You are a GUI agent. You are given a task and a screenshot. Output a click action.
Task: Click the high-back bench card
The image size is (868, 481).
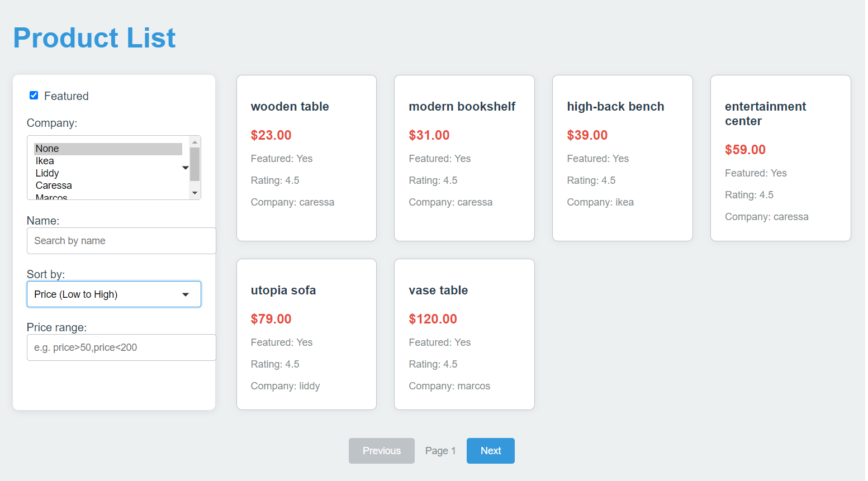click(x=622, y=158)
